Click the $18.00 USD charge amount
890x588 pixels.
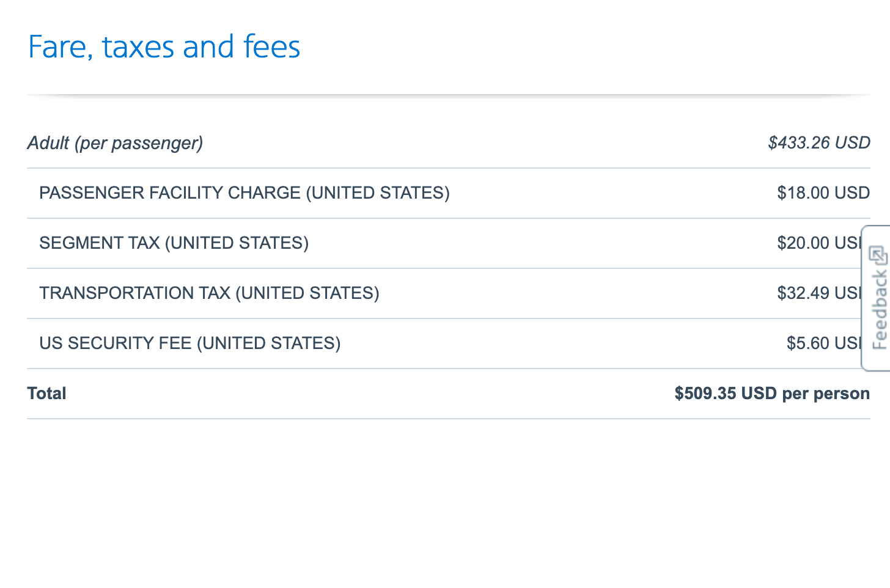[x=823, y=193]
